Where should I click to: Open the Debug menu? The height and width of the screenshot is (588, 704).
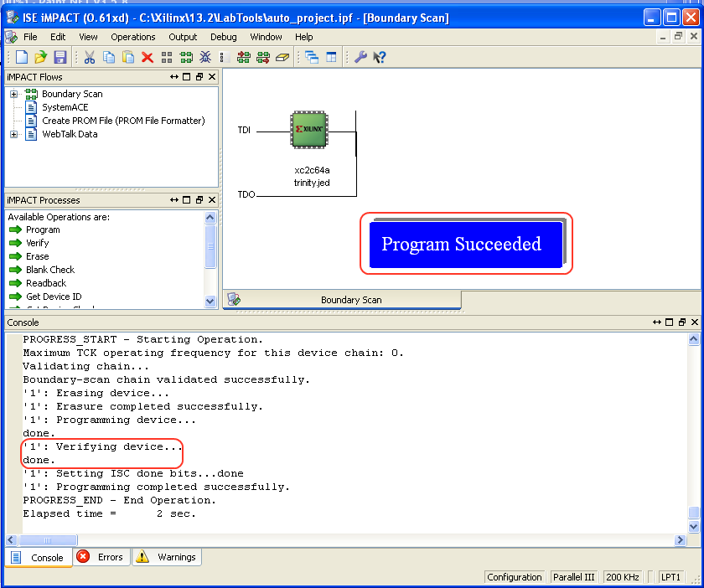[x=223, y=37]
